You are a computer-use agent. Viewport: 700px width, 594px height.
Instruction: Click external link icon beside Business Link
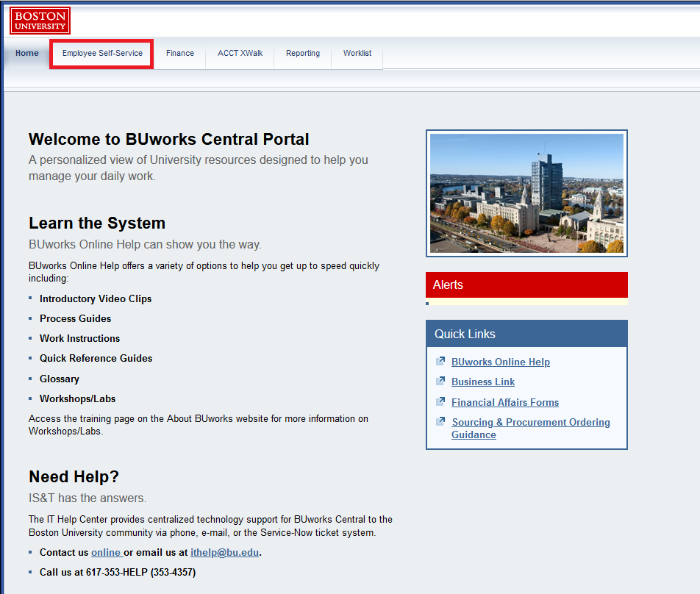pyautogui.click(x=440, y=381)
